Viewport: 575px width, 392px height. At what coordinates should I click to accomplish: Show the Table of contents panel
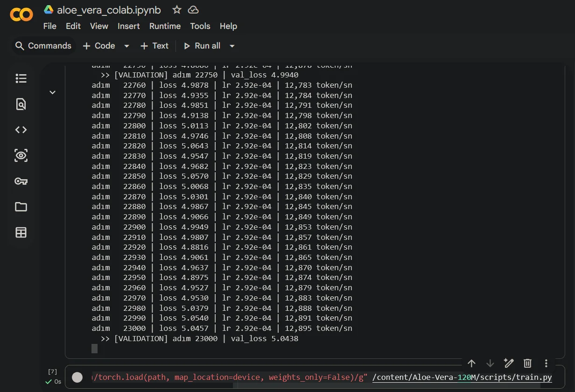click(x=21, y=78)
